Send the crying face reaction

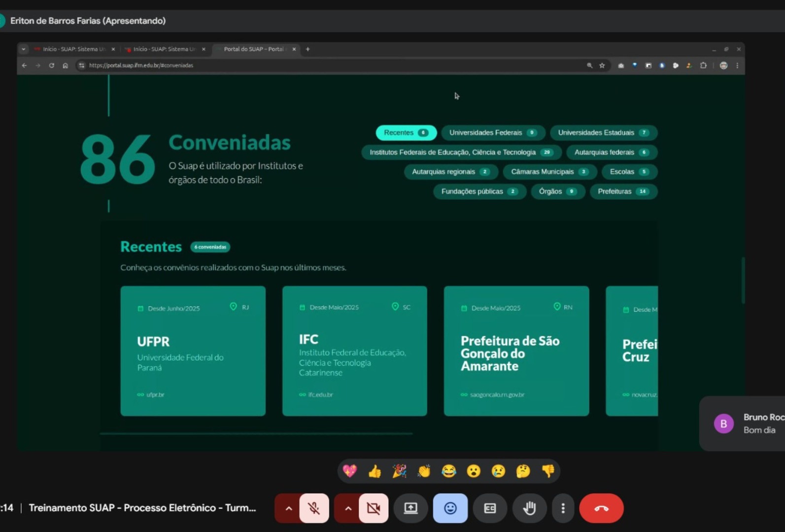498,471
